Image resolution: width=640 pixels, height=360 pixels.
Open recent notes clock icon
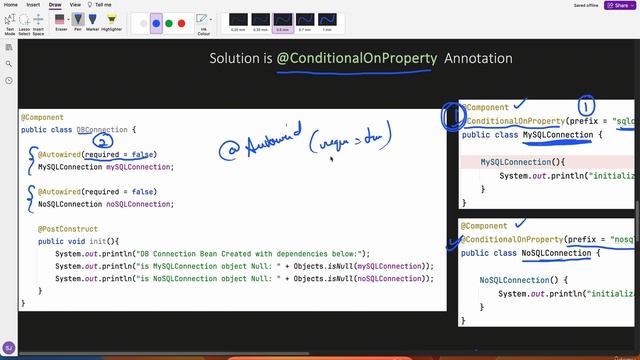pos(9,80)
